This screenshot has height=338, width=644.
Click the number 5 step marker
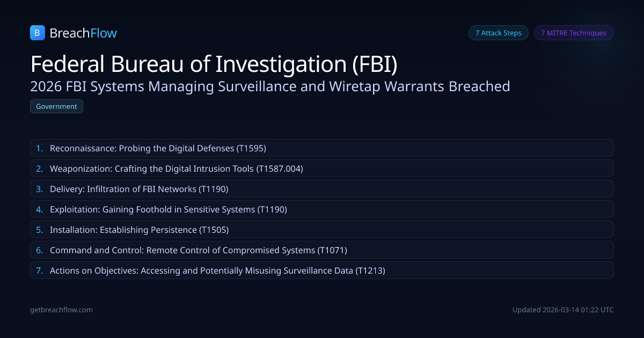(x=39, y=230)
